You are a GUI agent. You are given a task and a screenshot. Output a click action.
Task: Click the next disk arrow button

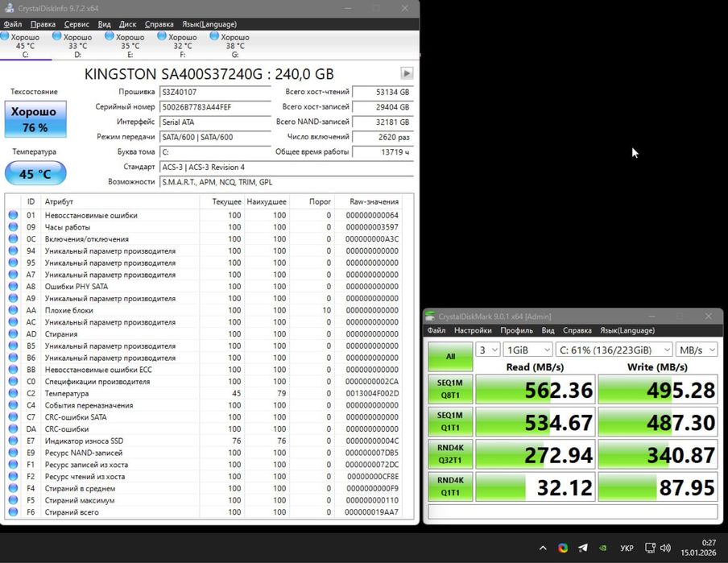pos(407,73)
